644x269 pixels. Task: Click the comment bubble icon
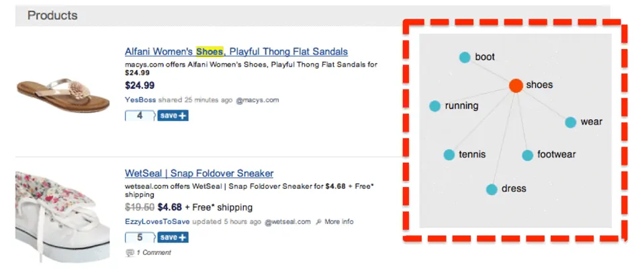130,253
